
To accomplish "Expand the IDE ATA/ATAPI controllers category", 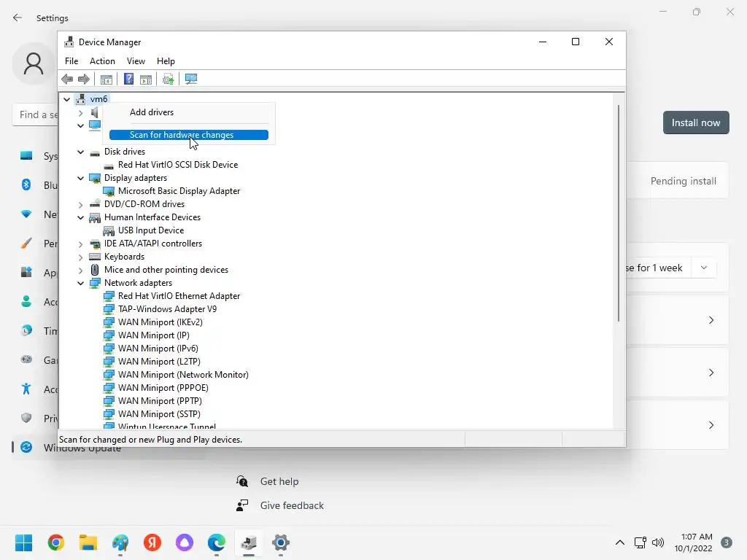I will 80,244.
